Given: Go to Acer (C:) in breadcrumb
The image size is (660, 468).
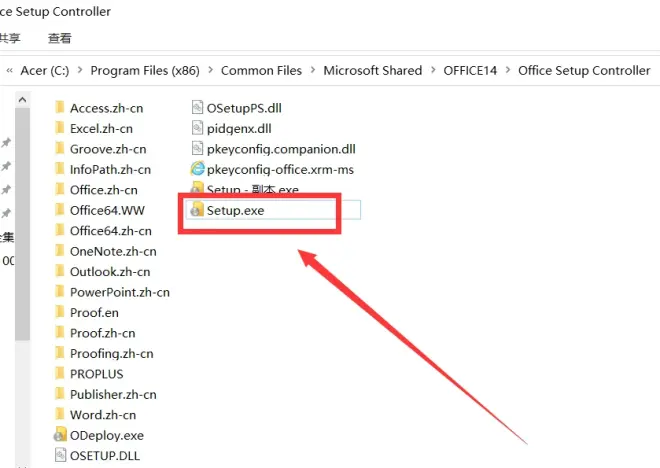Looking at the screenshot, I should click(x=45, y=70).
